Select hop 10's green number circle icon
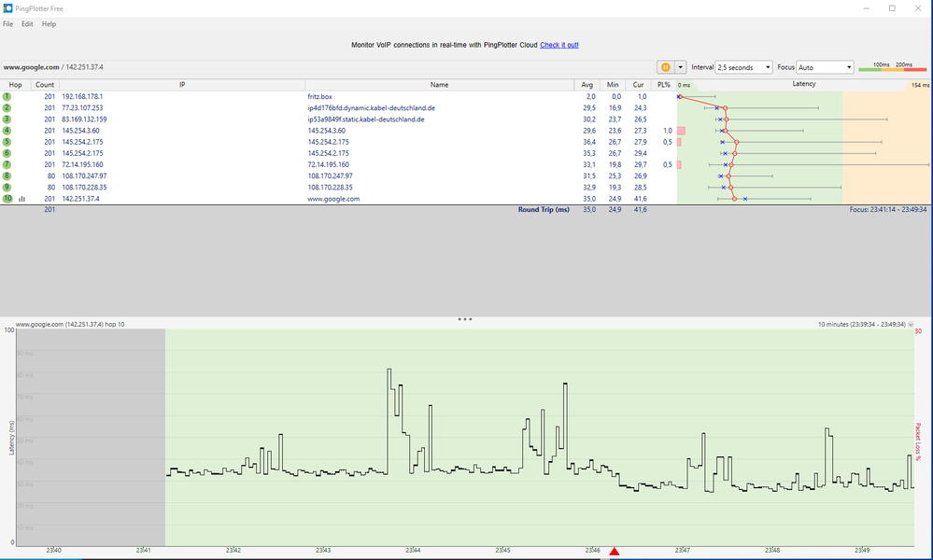The width and height of the screenshot is (933, 560). [7, 198]
